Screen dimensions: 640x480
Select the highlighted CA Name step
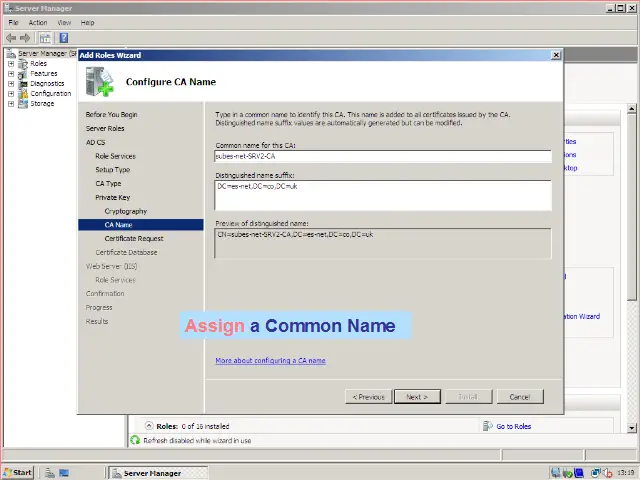click(x=141, y=225)
